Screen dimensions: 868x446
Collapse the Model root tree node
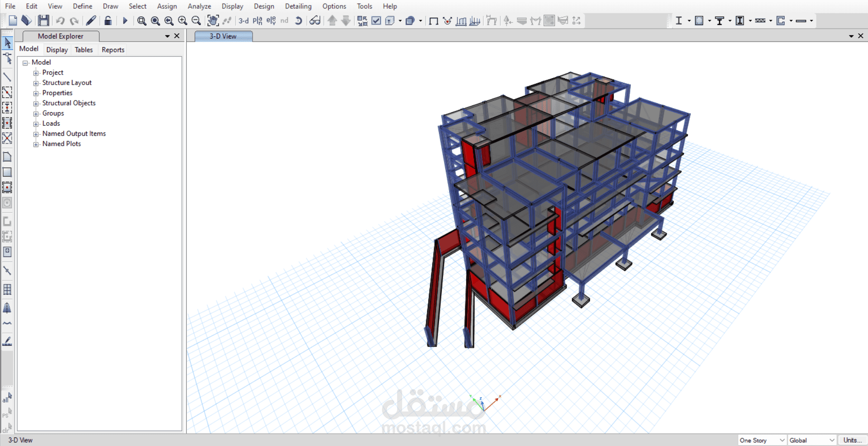click(x=25, y=63)
